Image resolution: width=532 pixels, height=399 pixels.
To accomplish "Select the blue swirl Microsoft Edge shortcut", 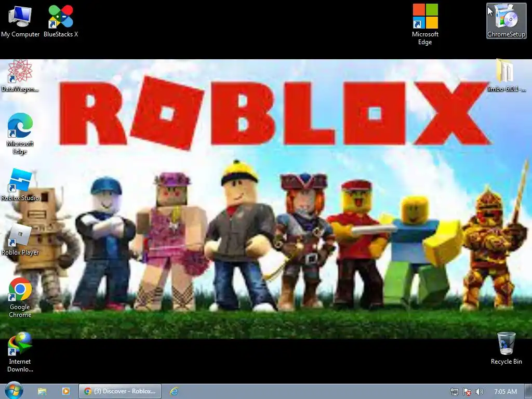I will point(20,134).
